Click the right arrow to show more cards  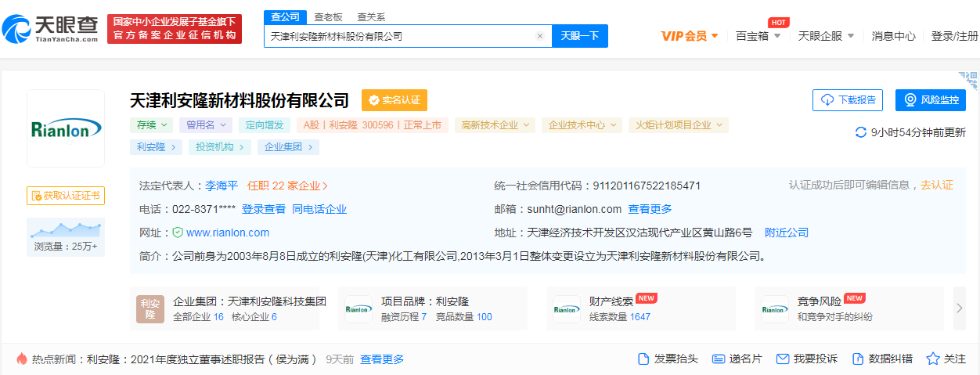[959, 308]
